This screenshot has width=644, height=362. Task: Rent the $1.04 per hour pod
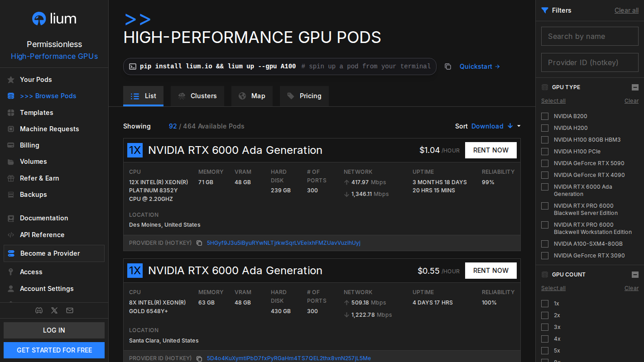(491, 150)
